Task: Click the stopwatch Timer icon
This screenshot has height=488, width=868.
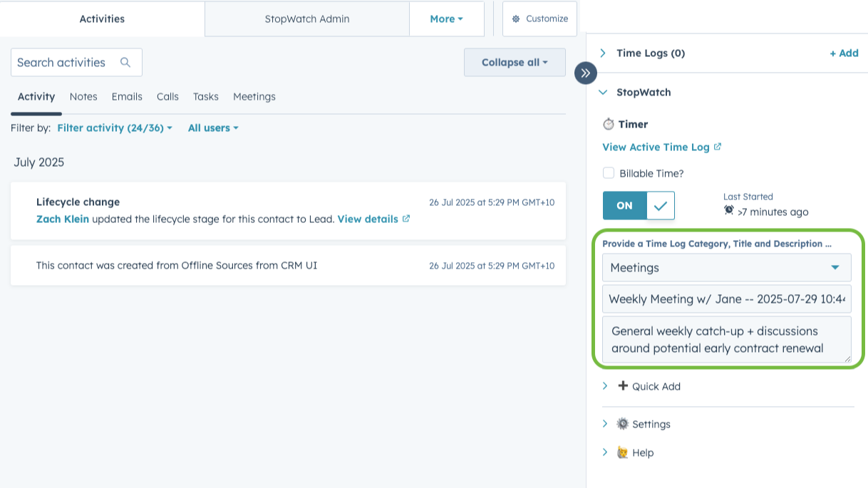Action: tap(609, 124)
